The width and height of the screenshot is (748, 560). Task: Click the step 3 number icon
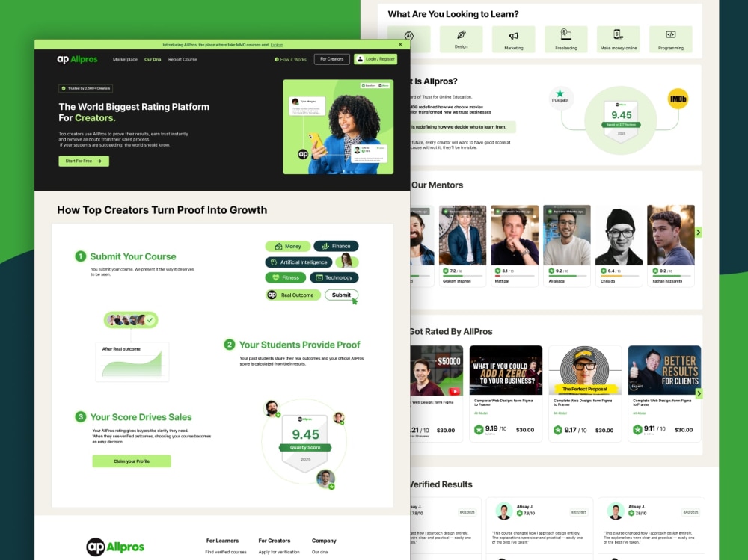(x=80, y=417)
